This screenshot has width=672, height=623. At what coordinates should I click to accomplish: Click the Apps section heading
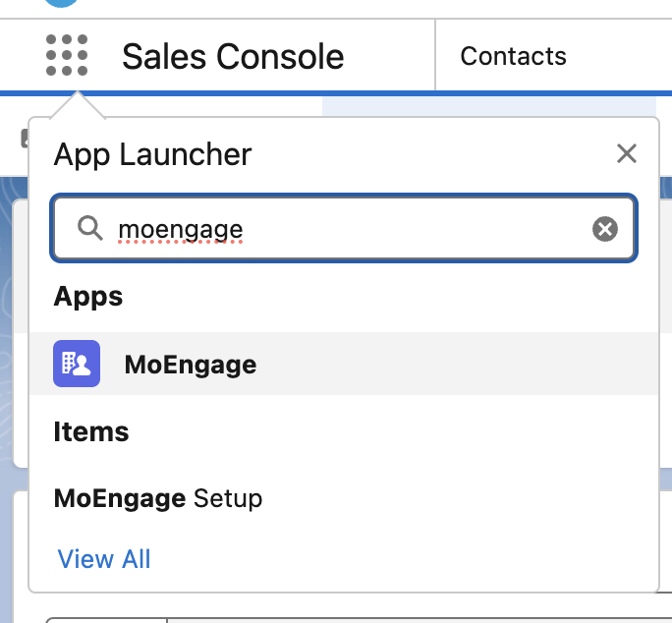[x=87, y=297]
